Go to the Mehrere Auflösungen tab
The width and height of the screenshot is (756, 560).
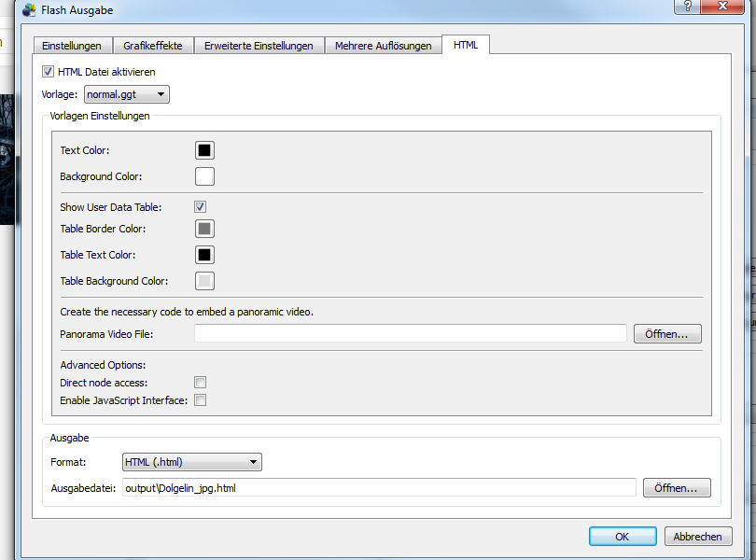pyautogui.click(x=384, y=46)
